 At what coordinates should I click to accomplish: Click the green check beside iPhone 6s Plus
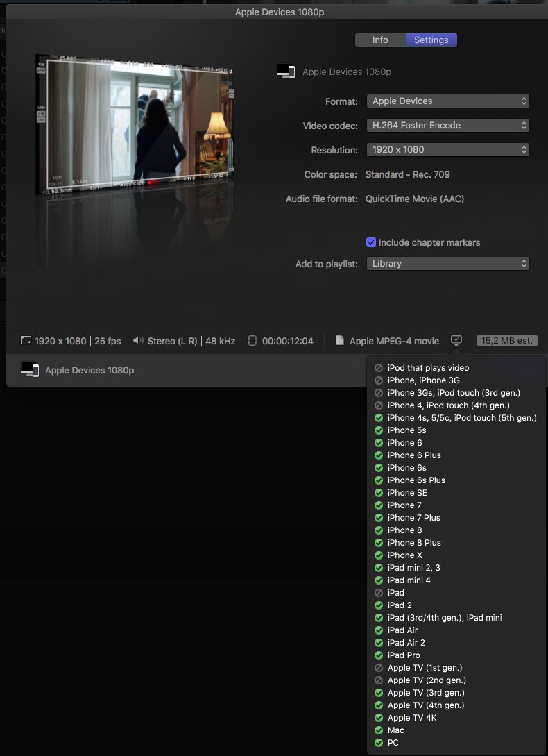tap(379, 480)
